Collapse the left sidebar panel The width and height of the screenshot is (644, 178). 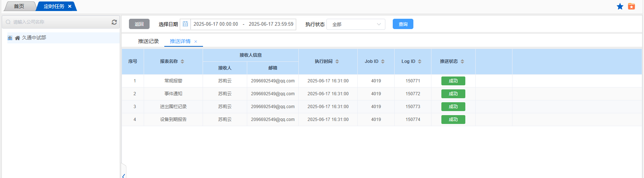tap(123, 176)
